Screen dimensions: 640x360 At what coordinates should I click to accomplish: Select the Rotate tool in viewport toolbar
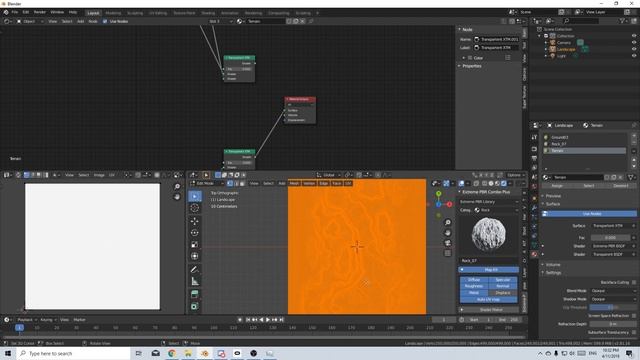pyautogui.click(x=195, y=233)
